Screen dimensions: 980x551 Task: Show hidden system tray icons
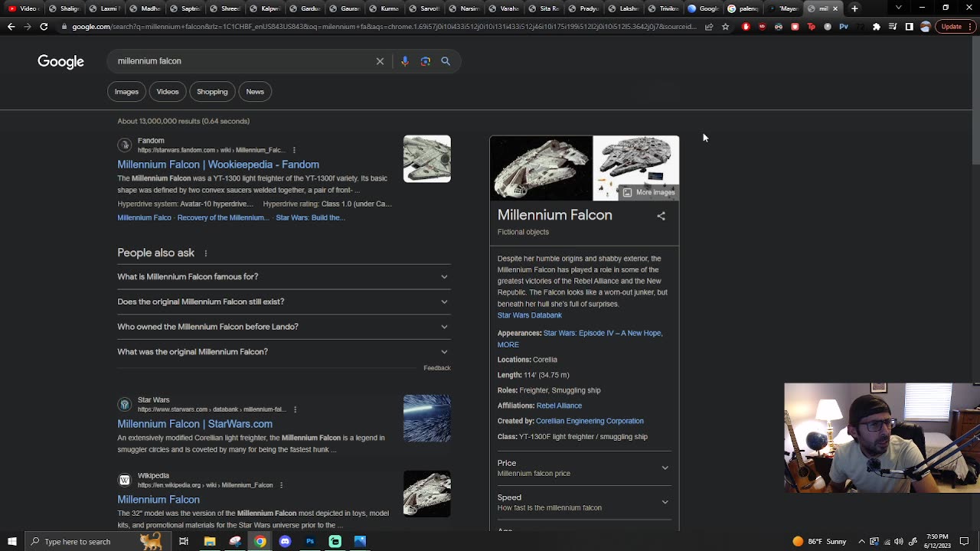coord(861,542)
